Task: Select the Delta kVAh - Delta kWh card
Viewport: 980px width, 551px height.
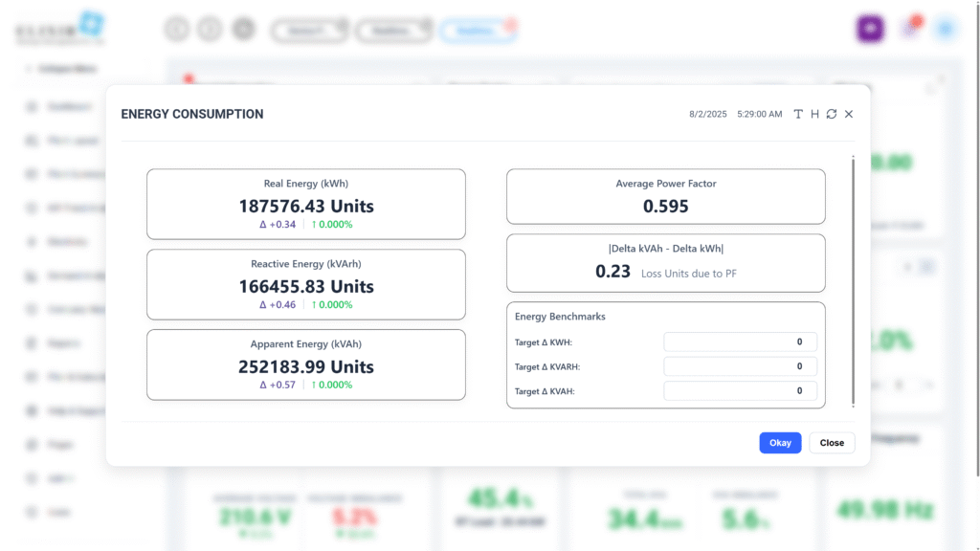Action: (x=665, y=262)
